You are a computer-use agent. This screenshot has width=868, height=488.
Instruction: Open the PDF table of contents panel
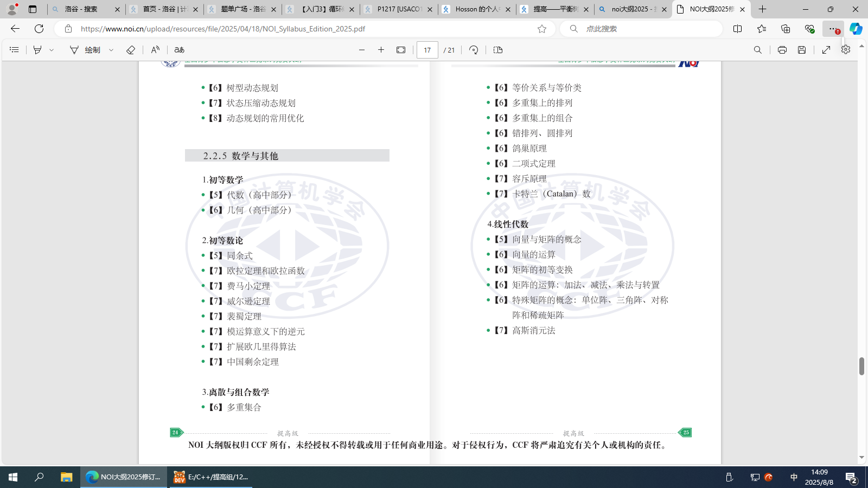(14, 50)
